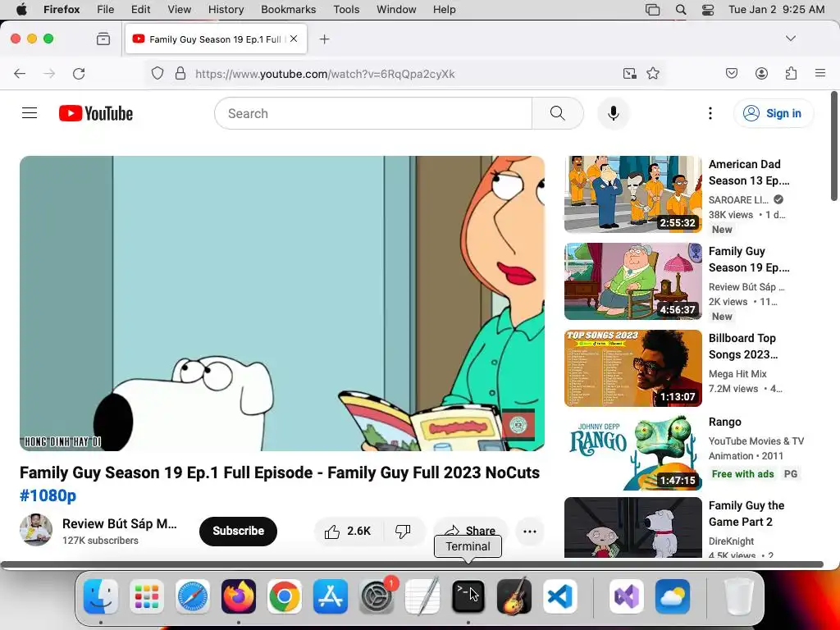The image size is (840, 630).
Task: Bookmark this page with star icon
Action: (x=653, y=73)
